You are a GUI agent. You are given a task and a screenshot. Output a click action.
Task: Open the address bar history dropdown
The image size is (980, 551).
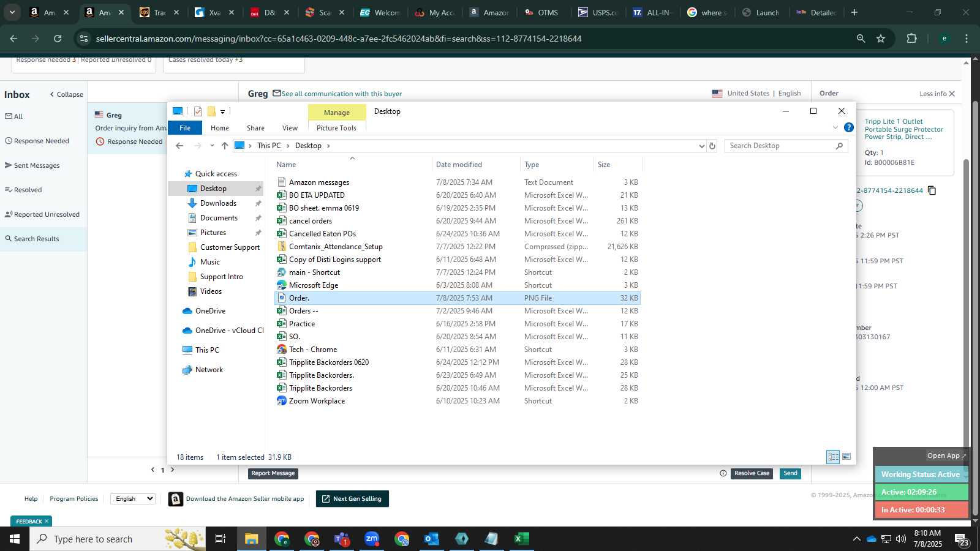coord(701,146)
